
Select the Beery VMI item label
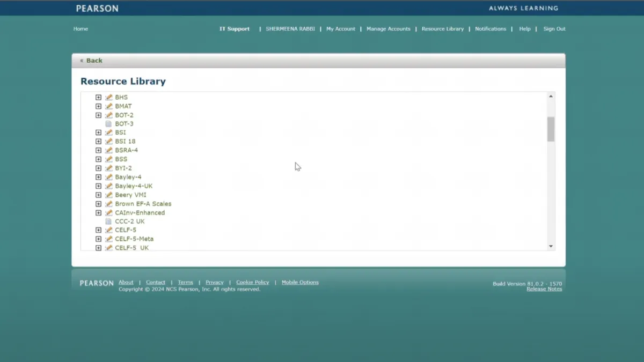coord(130,195)
